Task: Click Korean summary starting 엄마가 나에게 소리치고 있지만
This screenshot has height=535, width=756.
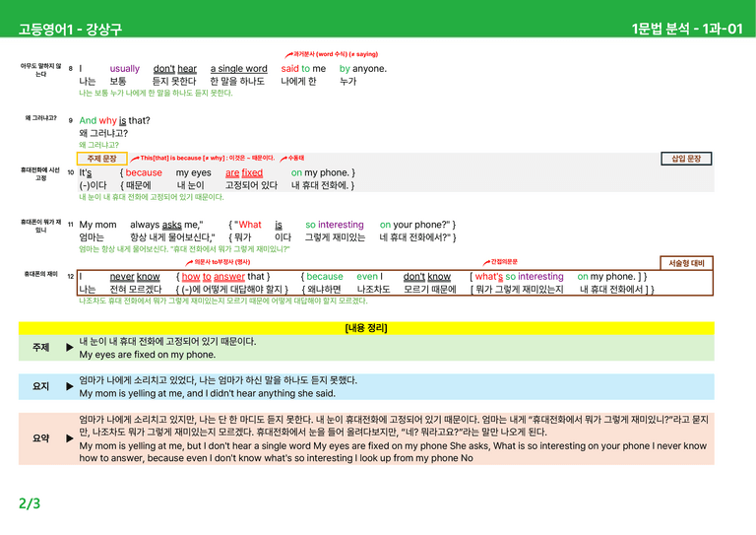Action: (394, 426)
